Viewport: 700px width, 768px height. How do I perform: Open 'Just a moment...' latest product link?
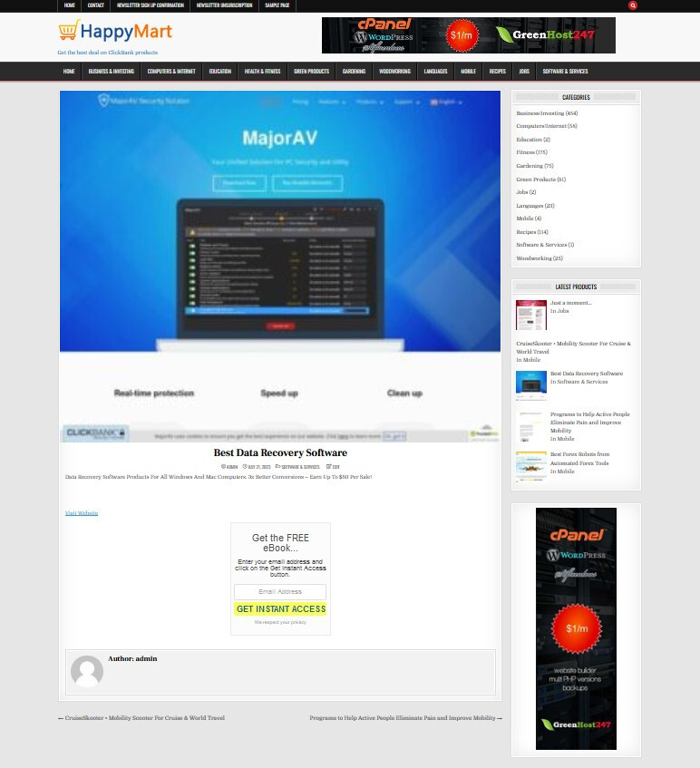pos(571,303)
